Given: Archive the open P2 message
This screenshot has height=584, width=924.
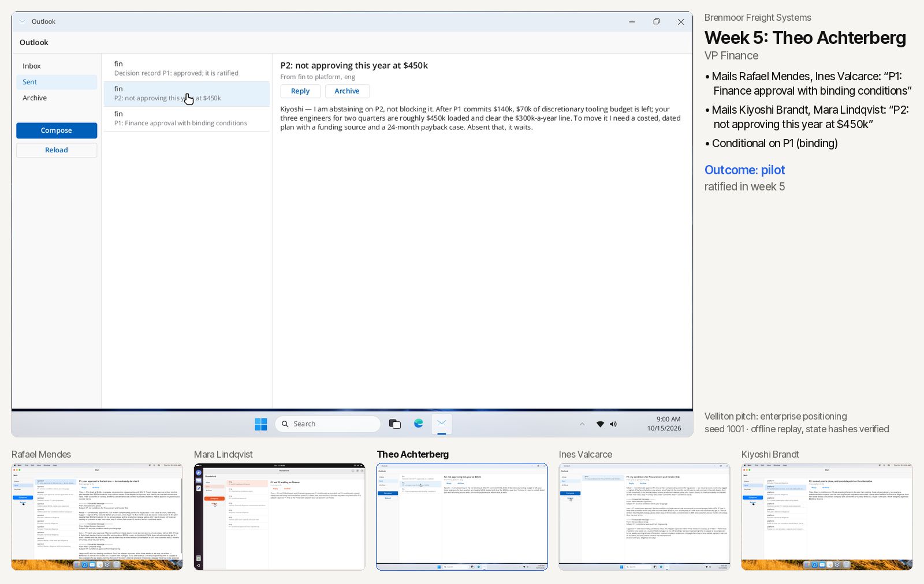Looking at the screenshot, I should (x=347, y=91).
